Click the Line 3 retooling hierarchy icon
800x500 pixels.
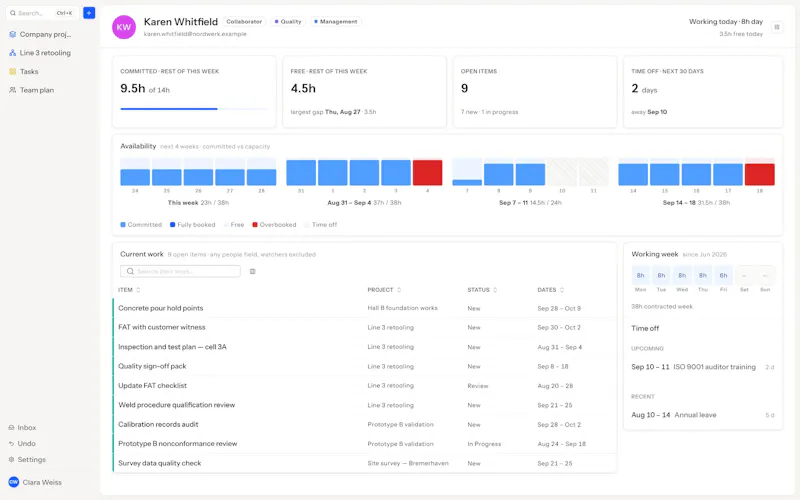pyautogui.click(x=13, y=53)
